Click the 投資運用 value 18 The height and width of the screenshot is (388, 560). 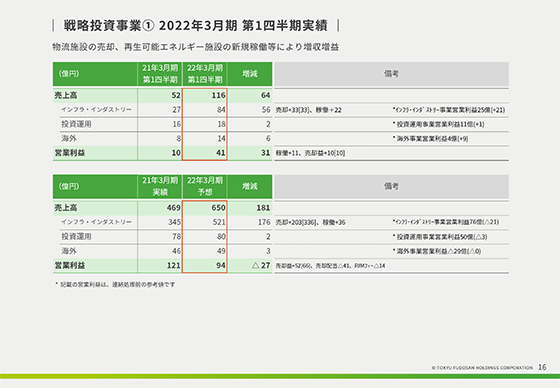221,124
